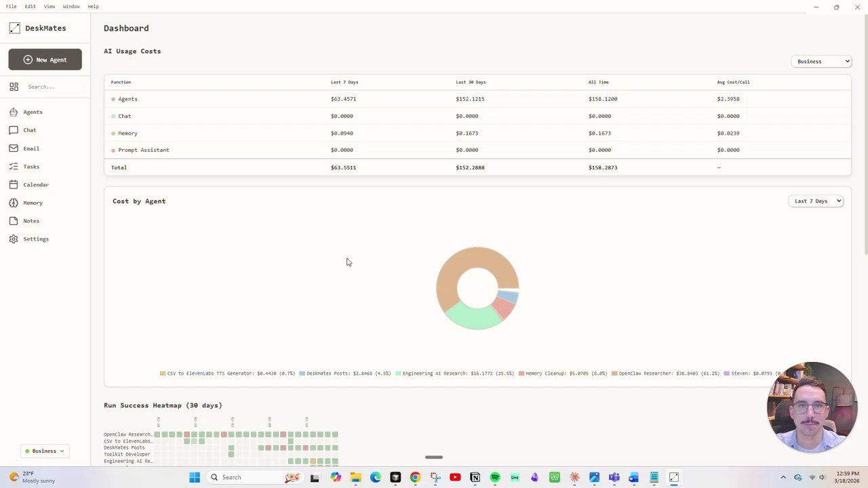Click Engineering AI Research legend entry
Screen dimensions: 868x488
[454, 373]
